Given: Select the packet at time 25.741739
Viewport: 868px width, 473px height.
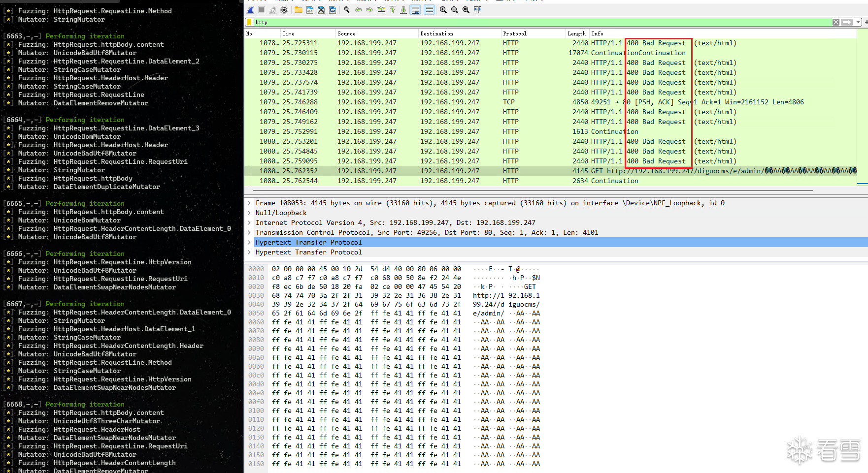Looking at the screenshot, I should (x=551, y=92).
